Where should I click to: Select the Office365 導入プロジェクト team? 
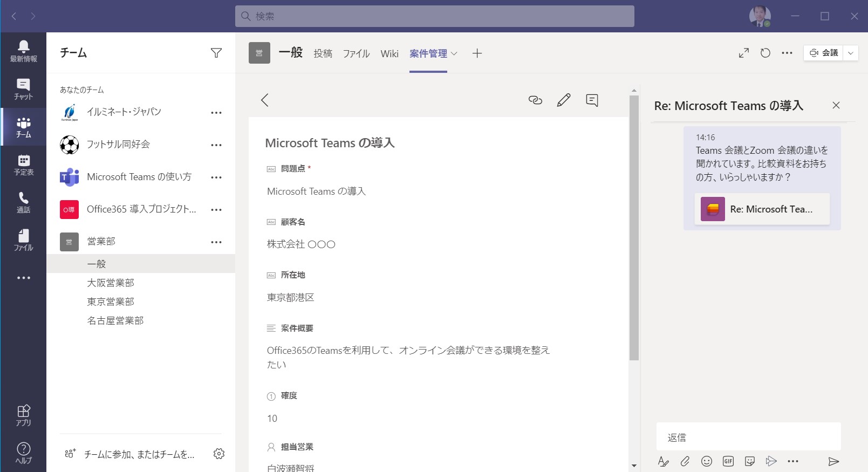(x=141, y=209)
